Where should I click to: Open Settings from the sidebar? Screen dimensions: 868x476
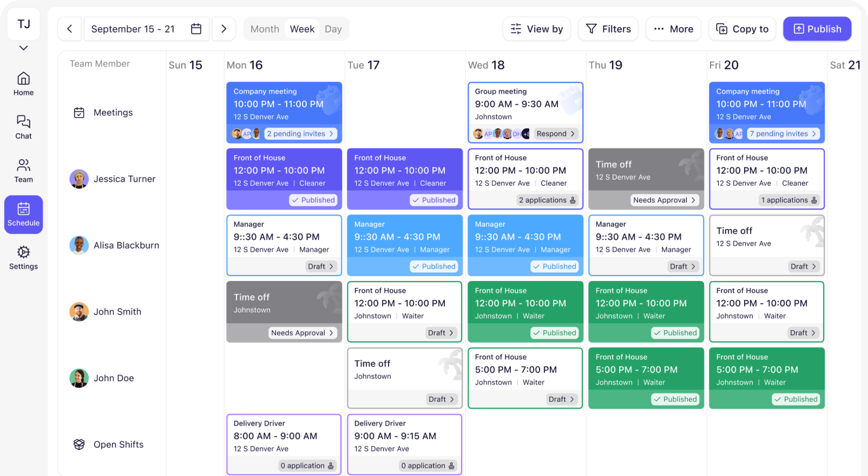pyautogui.click(x=23, y=258)
